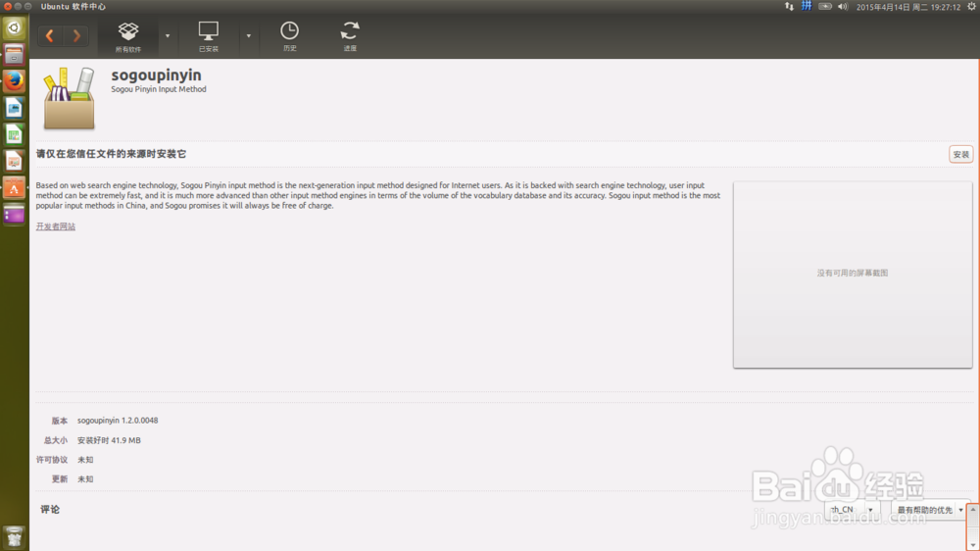980x551 pixels.
Task: Open the History (历史) clock view
Action: tap(289, 36)
